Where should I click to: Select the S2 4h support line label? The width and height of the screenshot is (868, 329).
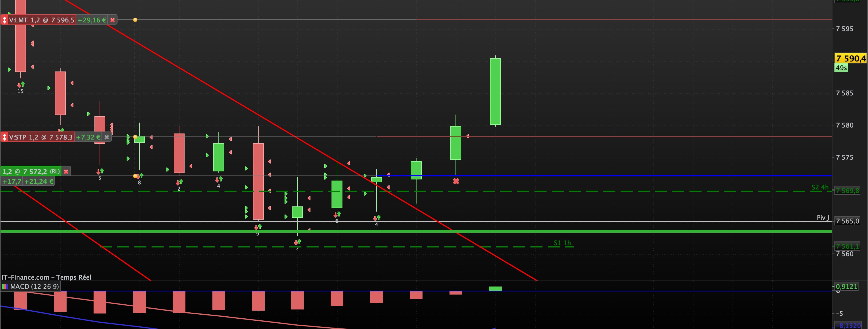[819, 187]
